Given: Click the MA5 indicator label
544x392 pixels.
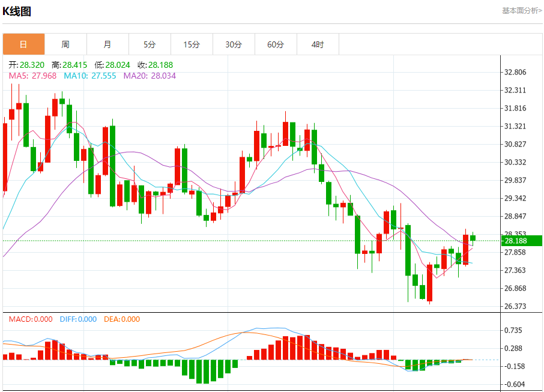Looking at the screenshot, I should coord(32,76).
